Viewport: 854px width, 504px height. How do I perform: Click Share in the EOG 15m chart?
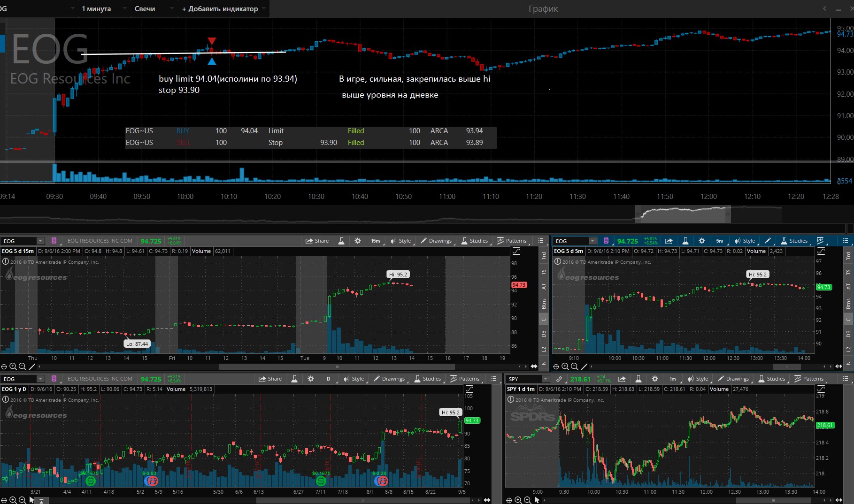tap(317, 241)
